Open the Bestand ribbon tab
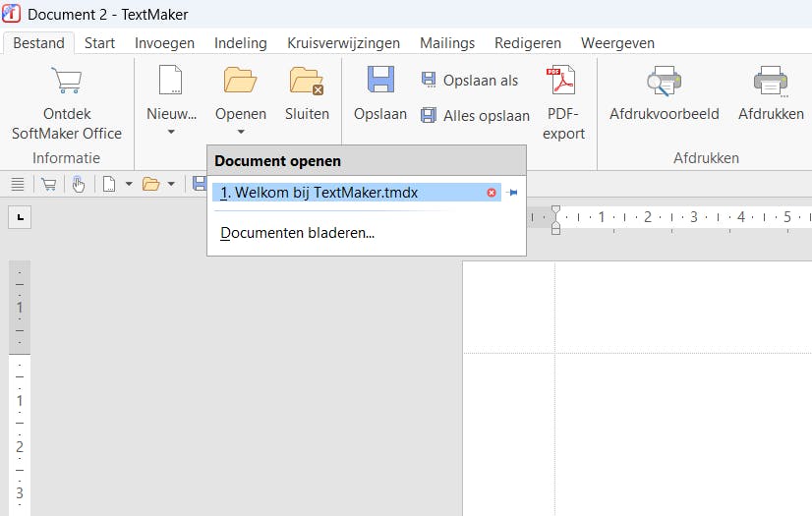This screenshot has width=812, height=516. [39, 43]
